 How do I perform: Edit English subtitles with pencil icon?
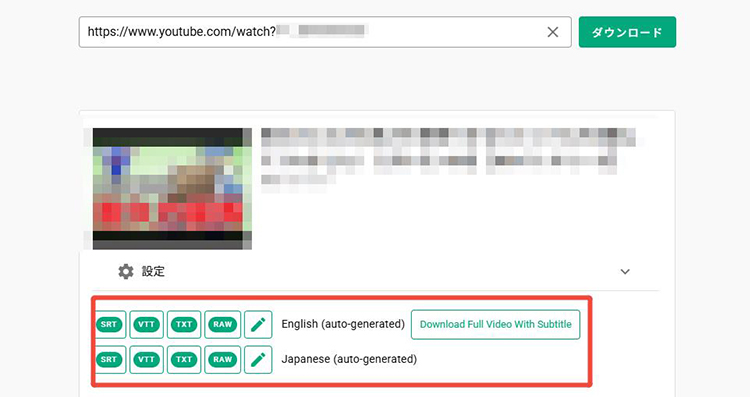[x=258, y=324]
